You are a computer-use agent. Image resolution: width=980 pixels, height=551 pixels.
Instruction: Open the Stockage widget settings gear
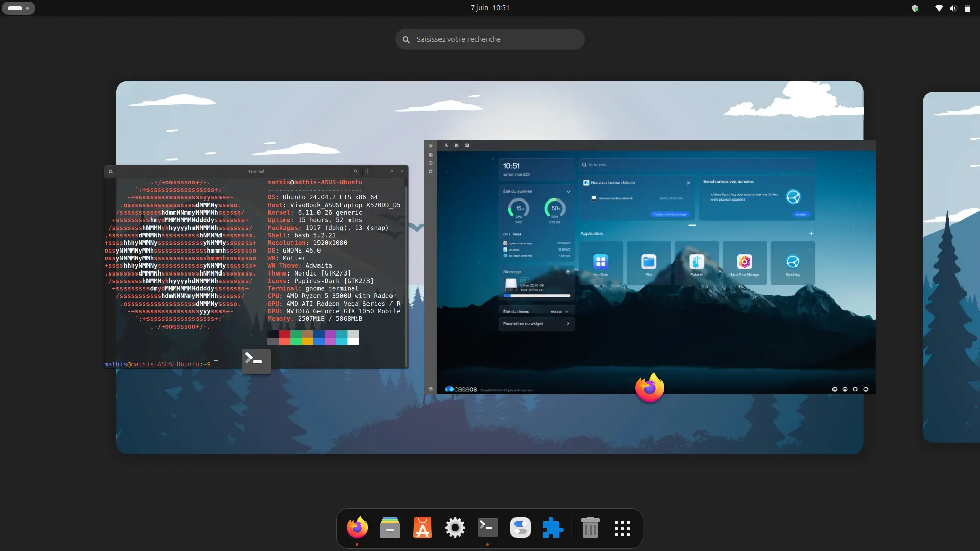[x=568, y=271]
